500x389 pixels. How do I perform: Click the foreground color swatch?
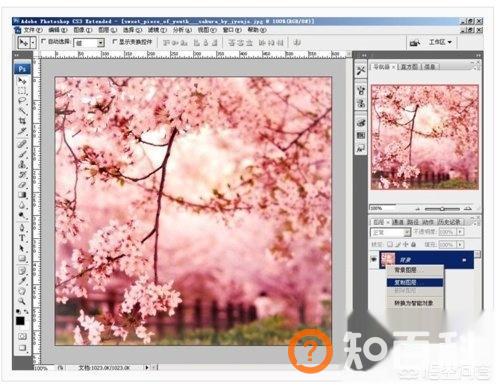(x=20, y=321)
